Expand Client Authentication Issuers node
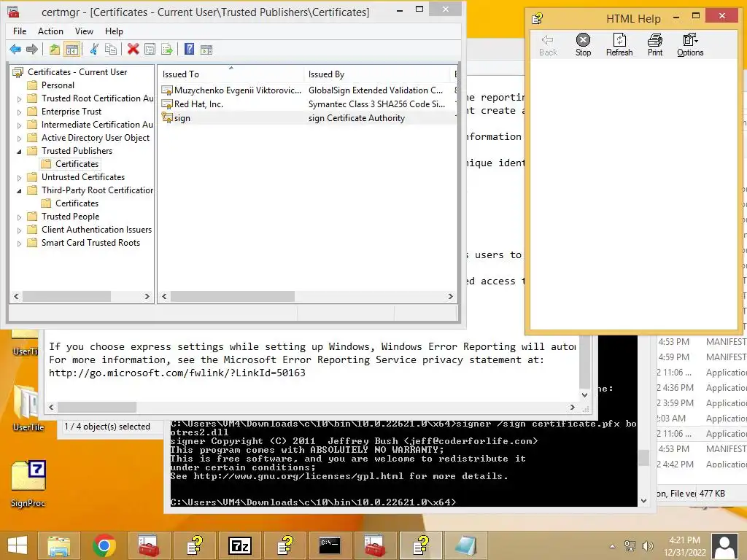The image size is (747, 560). click(x=19, y=230)
